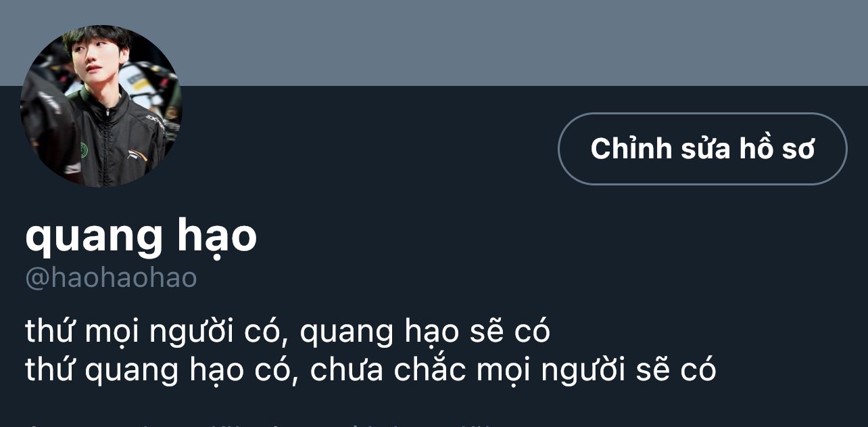The height and width of the screenshot is (427, 868).
Task: Click the Chỉnh sửa hồ sơ button
Action: 702,149
